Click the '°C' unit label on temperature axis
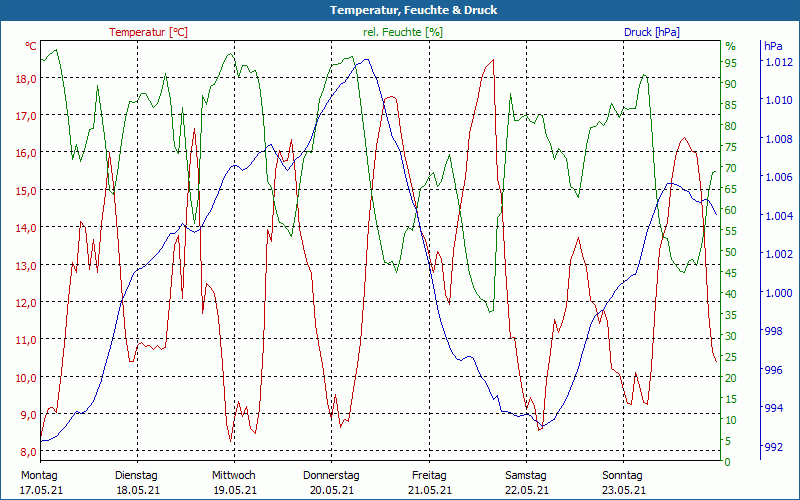 [x=31, y=46]
